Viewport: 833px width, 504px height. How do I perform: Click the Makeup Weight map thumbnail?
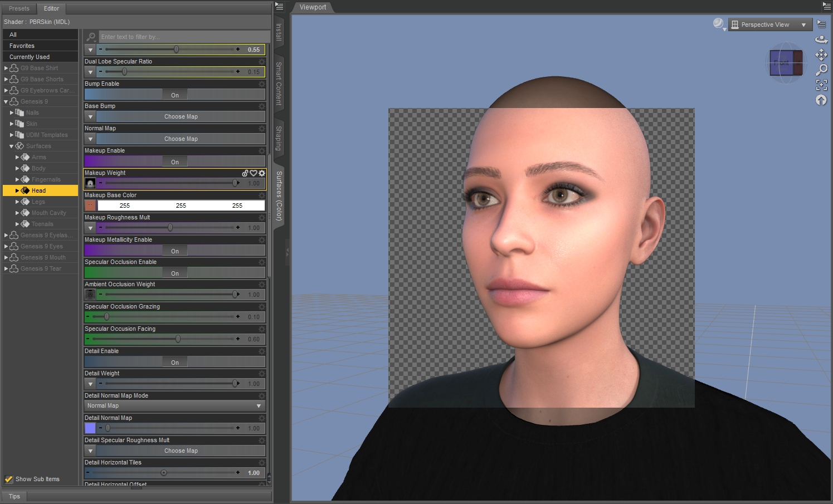(90, 183)
